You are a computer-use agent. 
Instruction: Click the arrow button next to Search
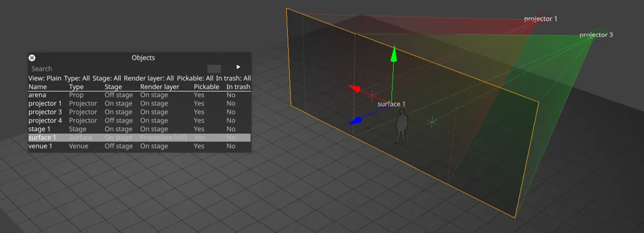click(x=238, y=67)
